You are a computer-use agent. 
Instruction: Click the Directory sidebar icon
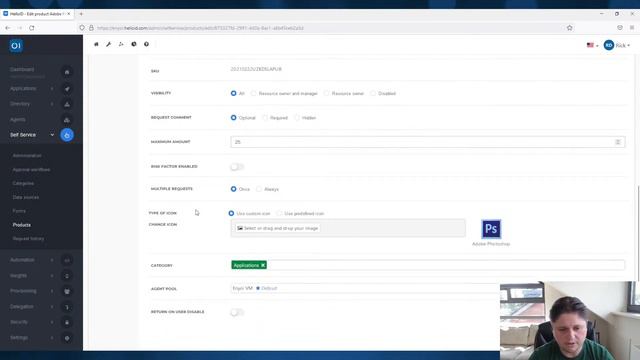point(67,104)
